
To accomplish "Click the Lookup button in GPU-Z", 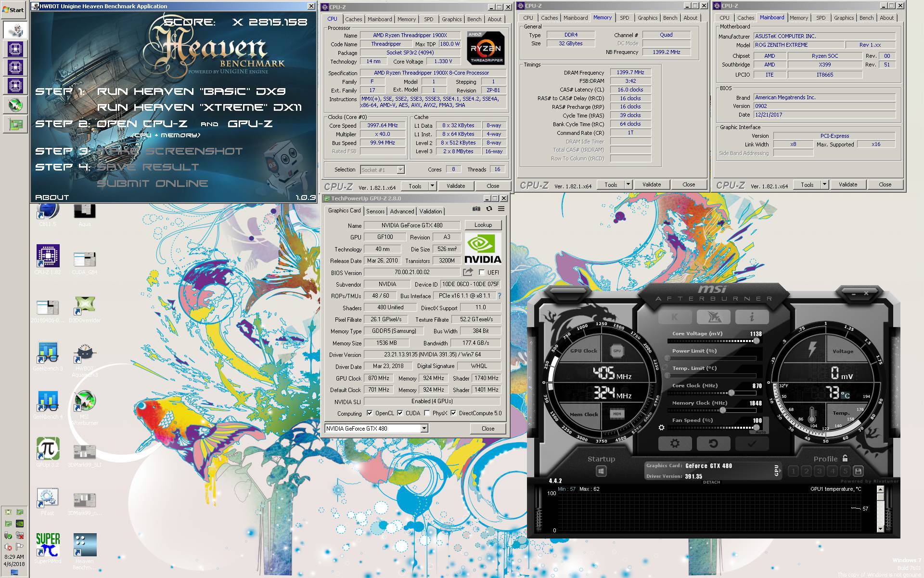I will coord(483,225).
